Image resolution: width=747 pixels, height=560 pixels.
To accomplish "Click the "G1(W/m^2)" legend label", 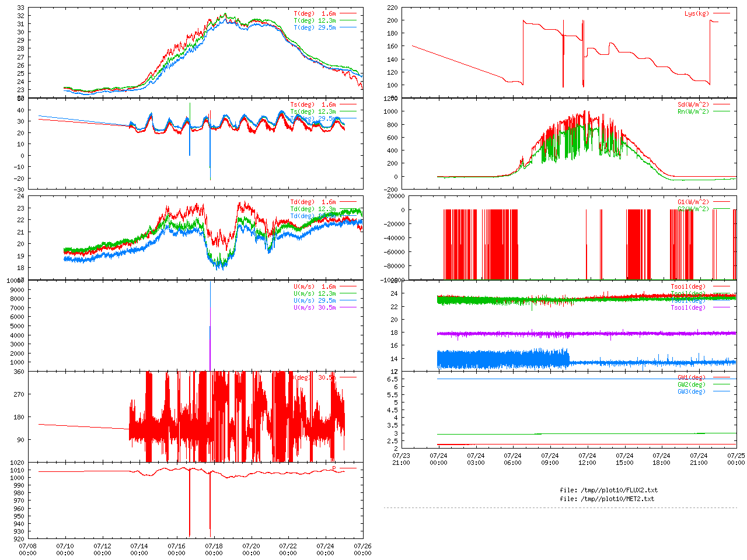I will (693, 202).
